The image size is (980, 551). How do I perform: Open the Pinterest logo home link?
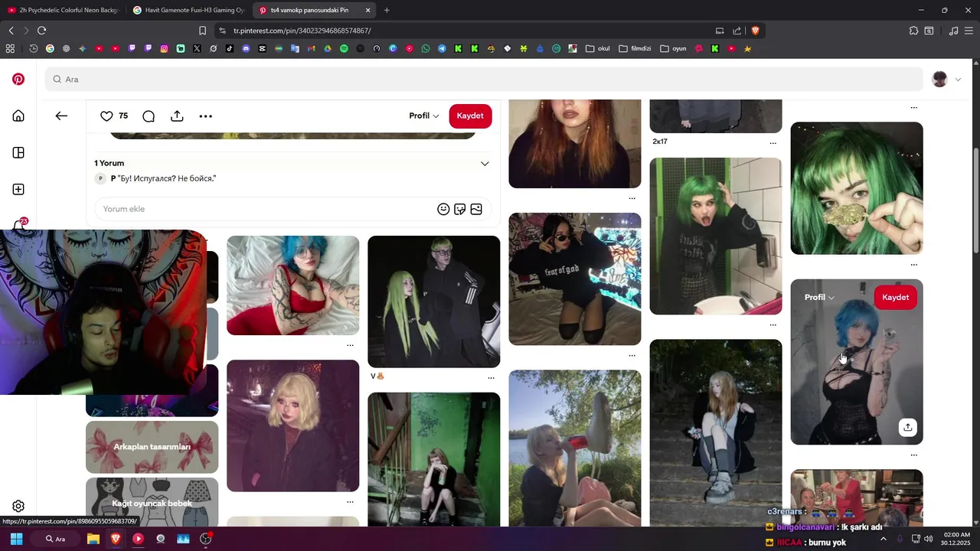[18, 79]
